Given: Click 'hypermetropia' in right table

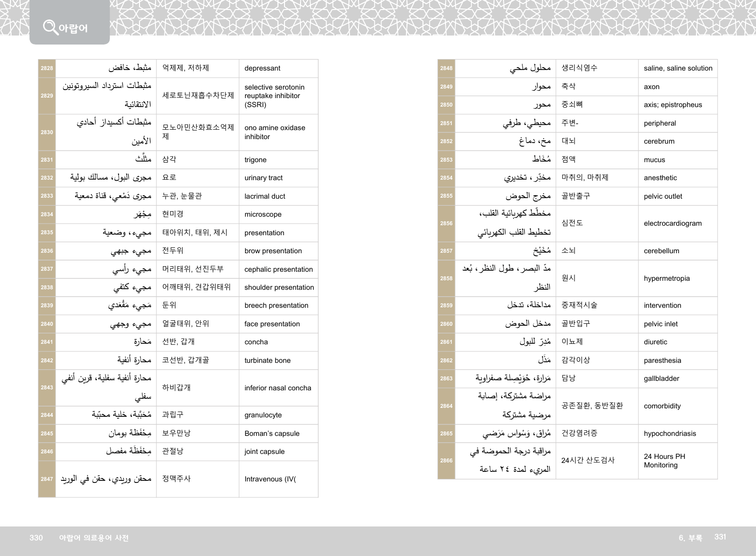Looking at the screenshot, I should (666, 279).
